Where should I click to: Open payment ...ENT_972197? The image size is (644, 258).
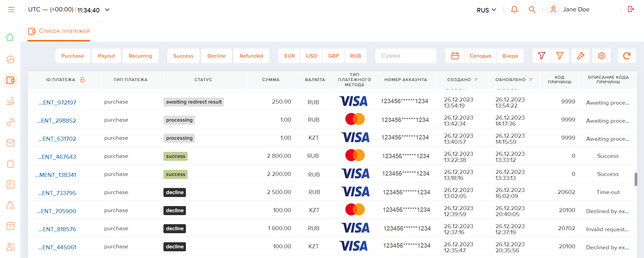tap(57, 103)
